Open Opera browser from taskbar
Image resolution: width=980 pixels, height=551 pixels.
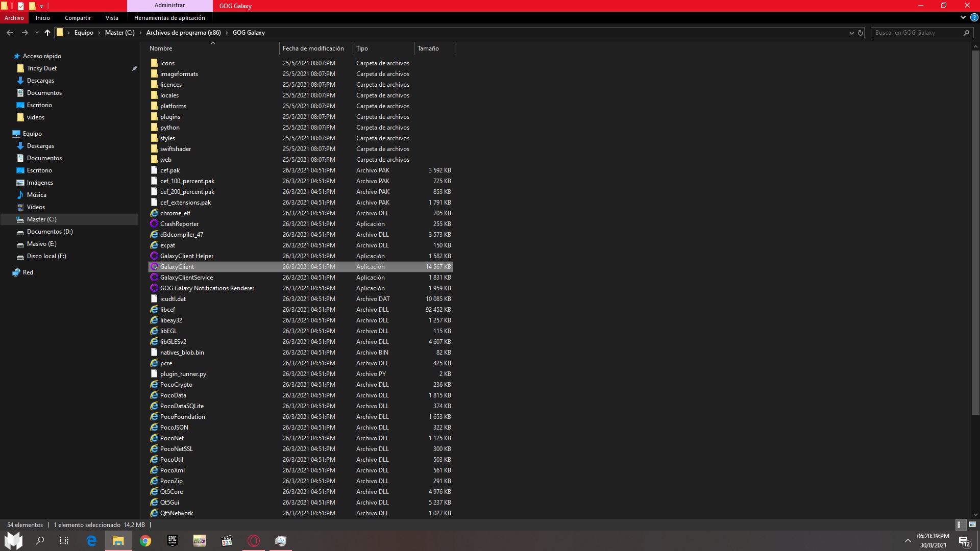(x=254, y=541)
